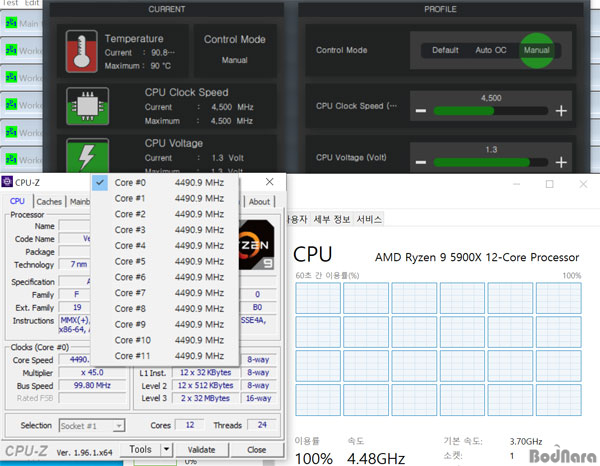Image resolution: width=600 pixels, height=466 pixels.
Task: Switch to the CPU tab in CPU-Z
Action: point(17,201)
